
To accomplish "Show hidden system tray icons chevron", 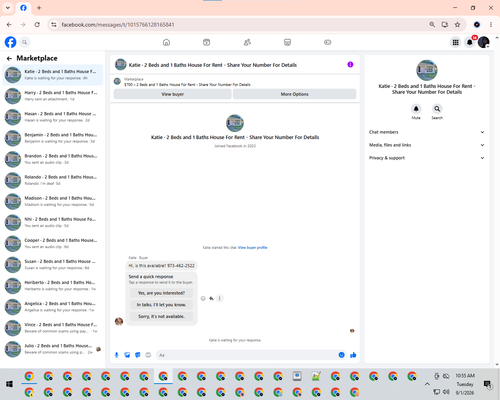I will (x=427, y=384).
